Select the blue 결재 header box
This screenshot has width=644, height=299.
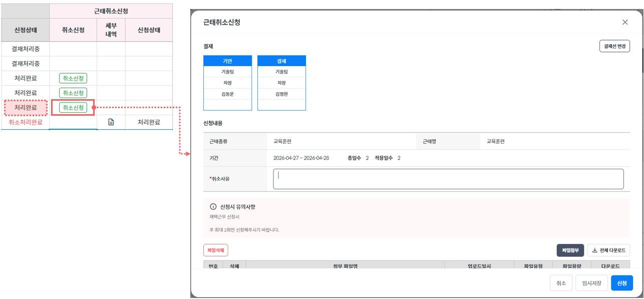[281, 61]
